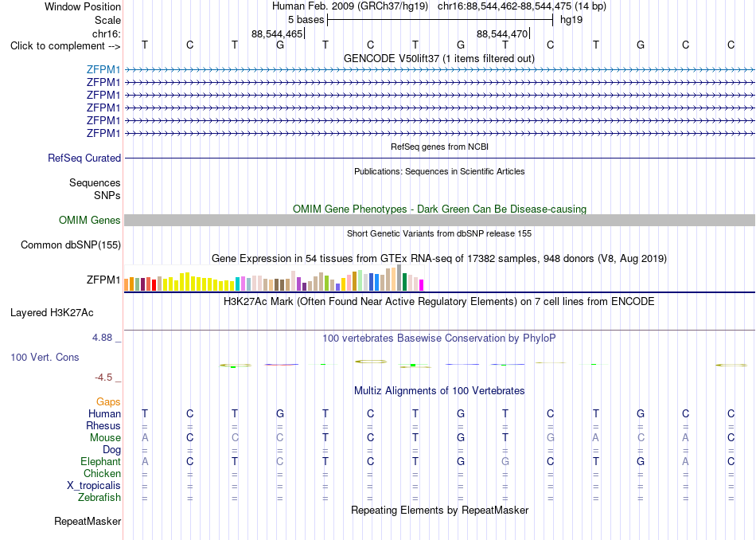Image resolution: width=756 pixels, height=540 pixels.
Task: Click the chr16: label at left
Action: [x=106, y=33]
